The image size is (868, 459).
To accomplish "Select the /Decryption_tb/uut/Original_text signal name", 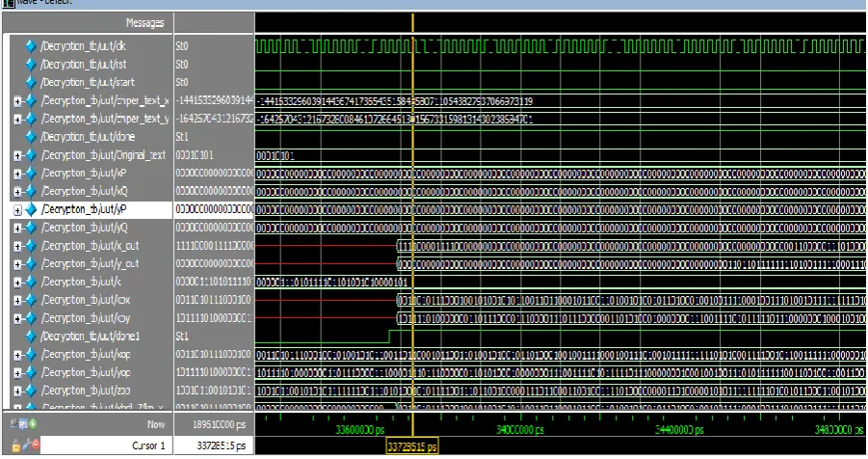I will (103, 155).
